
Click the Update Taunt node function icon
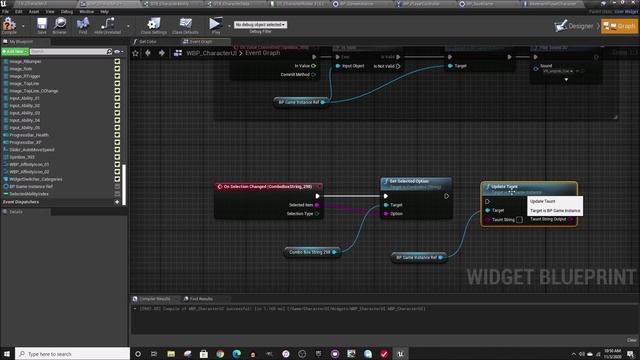(x=487, y=187)
